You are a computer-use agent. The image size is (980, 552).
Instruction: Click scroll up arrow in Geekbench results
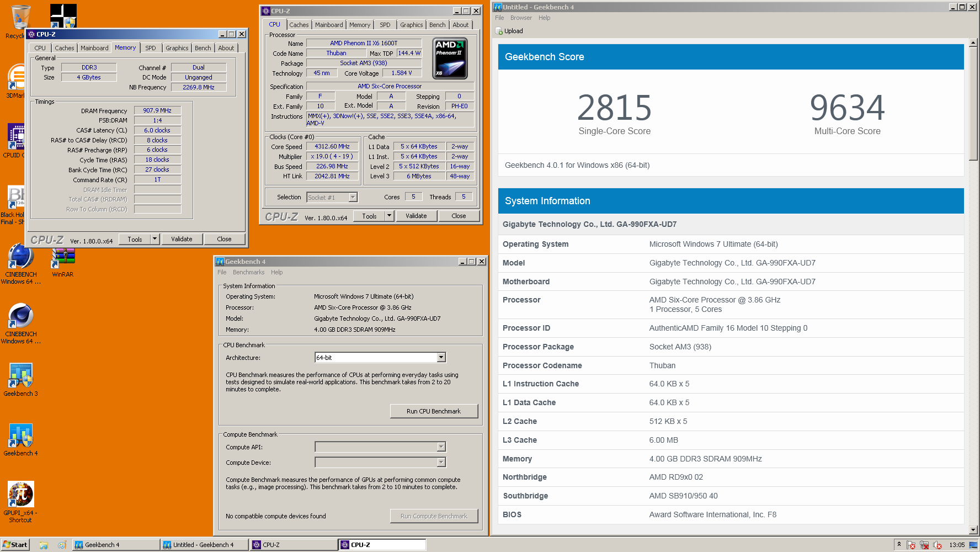tap(973, 43)
